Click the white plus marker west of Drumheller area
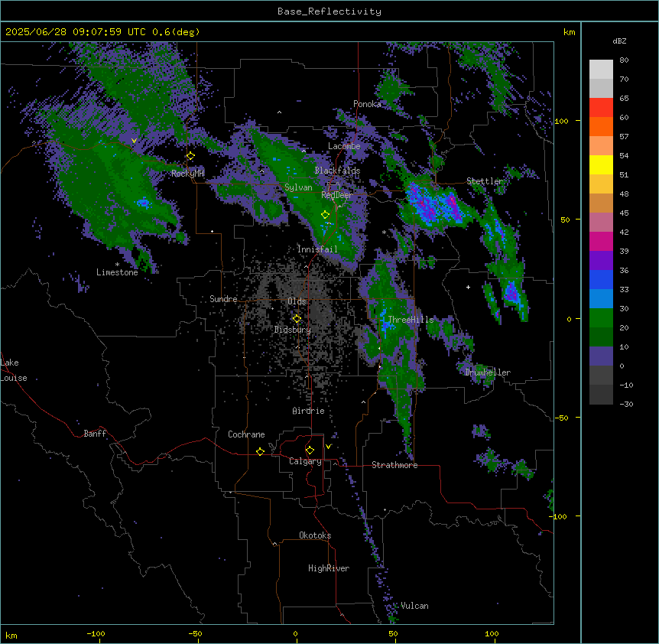This screenshot has width=659, height=644. click(468, 287)
